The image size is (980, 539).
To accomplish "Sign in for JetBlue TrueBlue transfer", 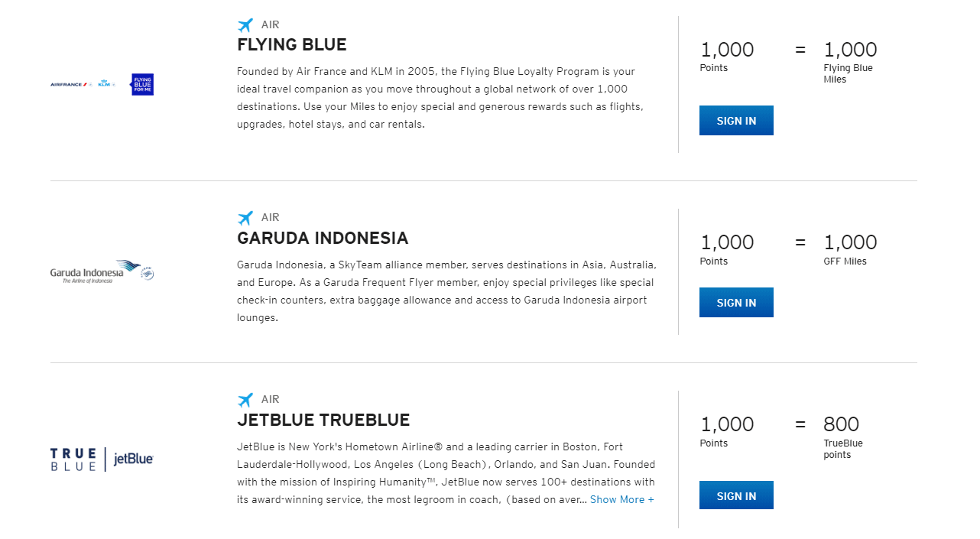I will [x=736, y=495].
